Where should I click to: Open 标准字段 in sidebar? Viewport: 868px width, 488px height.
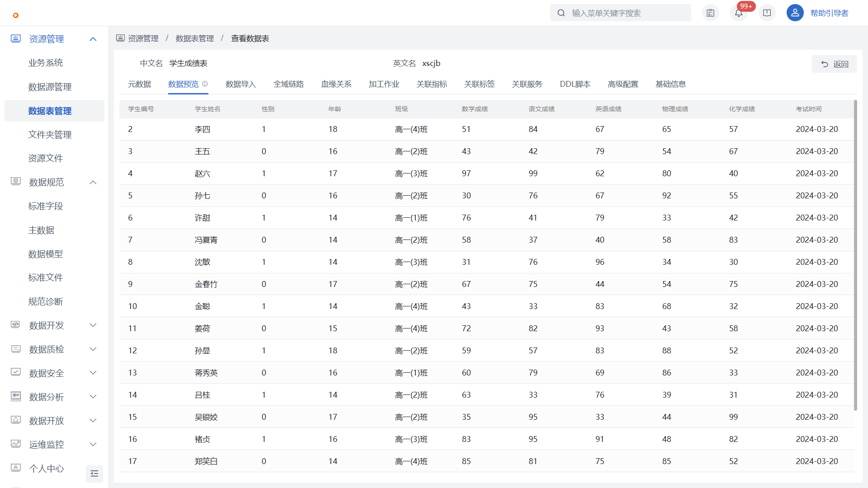46,206
